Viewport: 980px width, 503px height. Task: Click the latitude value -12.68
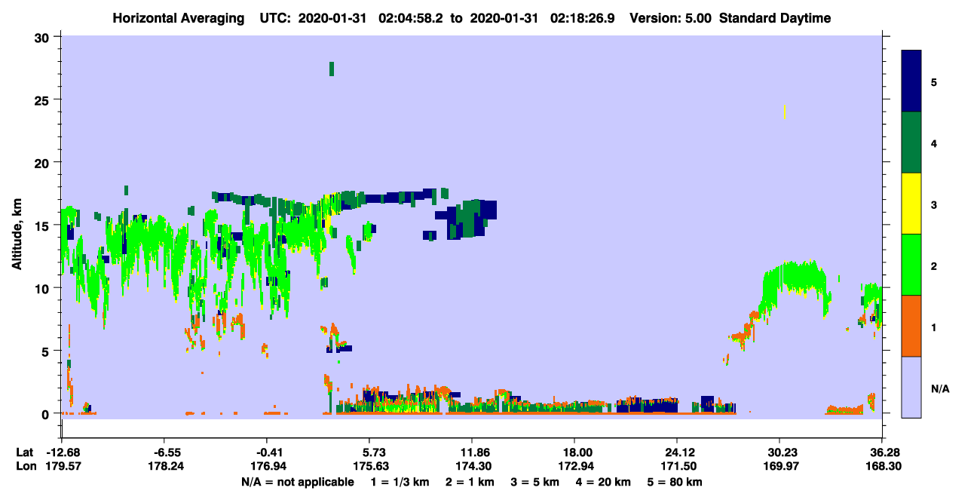pos(62,452)
